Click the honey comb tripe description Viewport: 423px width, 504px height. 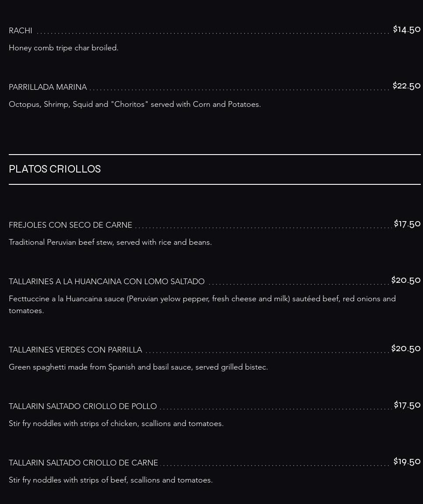tap(64, 48)
